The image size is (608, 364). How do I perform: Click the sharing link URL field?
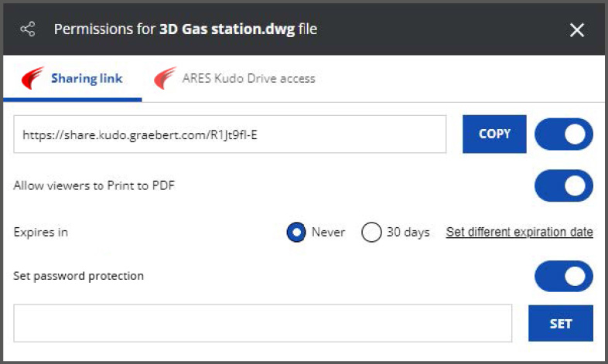[x=230, y=134]
